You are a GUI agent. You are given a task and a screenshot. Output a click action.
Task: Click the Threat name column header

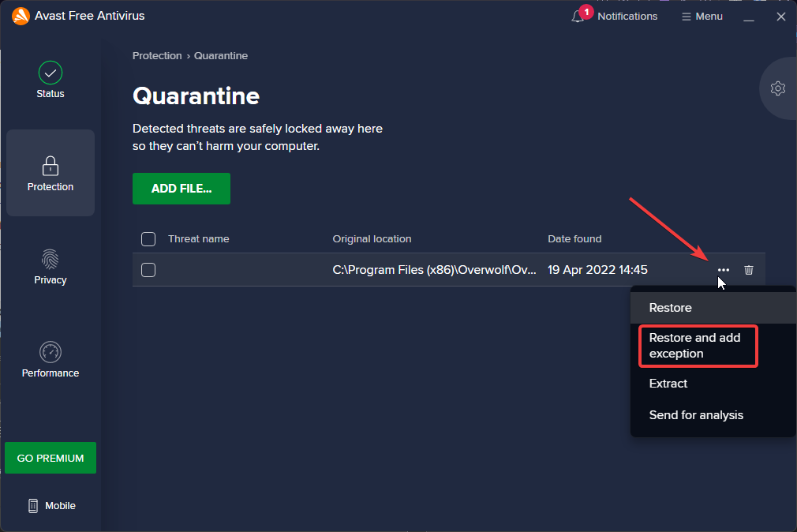(x=198, y=239)
